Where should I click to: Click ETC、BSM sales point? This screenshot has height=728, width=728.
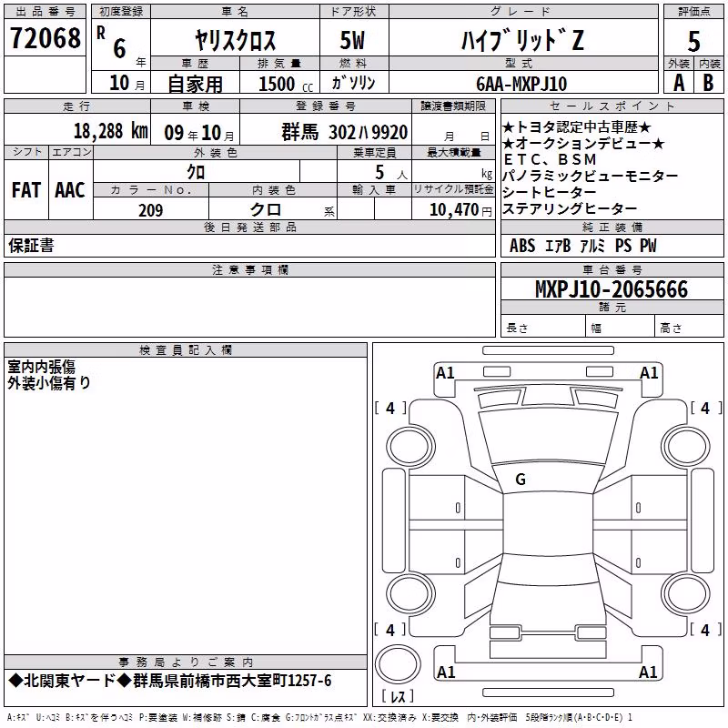click(550, 159)
